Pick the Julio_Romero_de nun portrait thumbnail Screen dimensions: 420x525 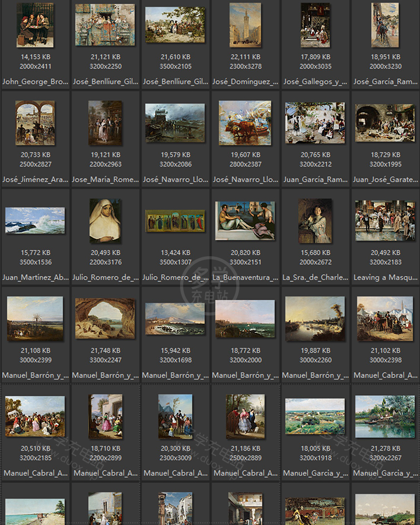[x=105, y=220]
